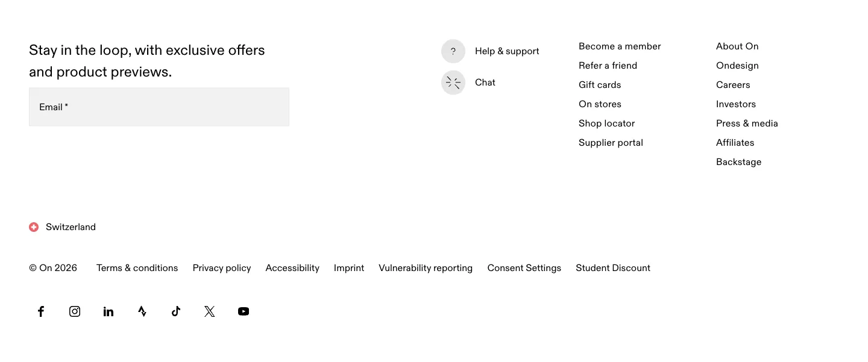Viewport: 868px width, 362px height.
Task: Open Investors link
Action: coord(736,104)
